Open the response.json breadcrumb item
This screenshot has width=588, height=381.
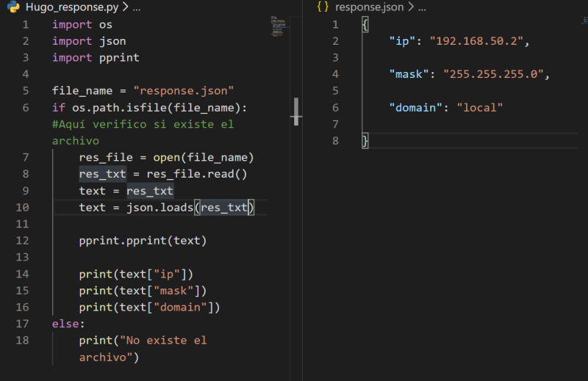pyautogui.click(x=369, y=7)
